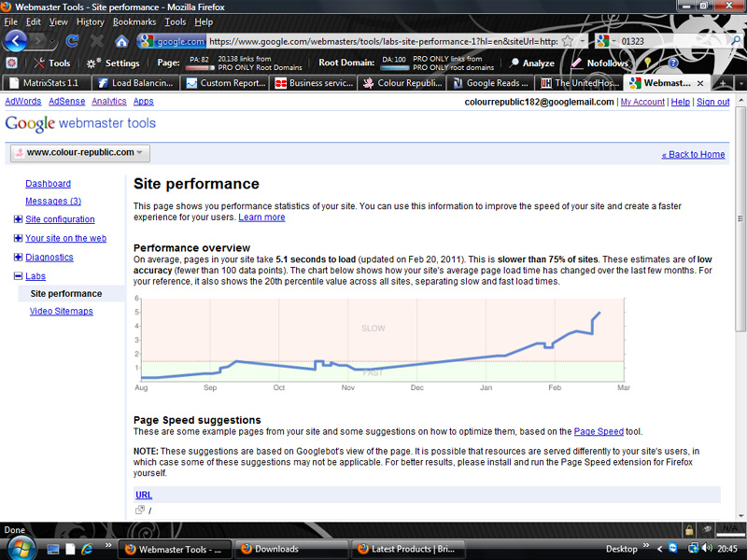Open a new tab with the plus button

click(x=723, y=83)
